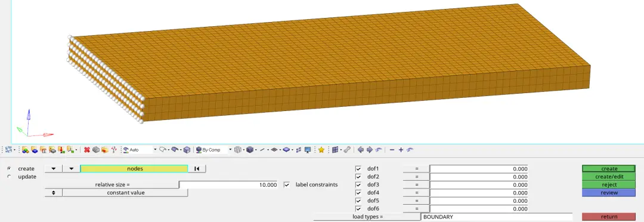This screenshot has width=644, height=222.
Task: Toggle the constant value switch arrows
Action: pos(54,193)
